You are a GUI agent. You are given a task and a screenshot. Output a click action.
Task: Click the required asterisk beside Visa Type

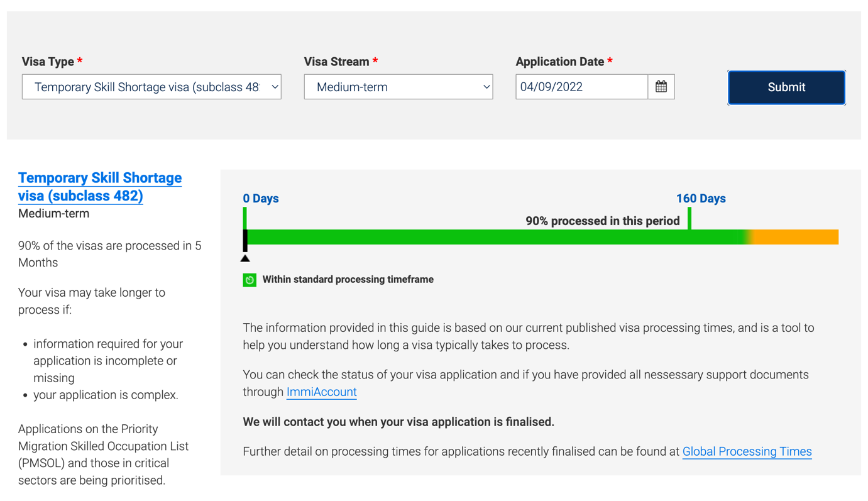79,60
